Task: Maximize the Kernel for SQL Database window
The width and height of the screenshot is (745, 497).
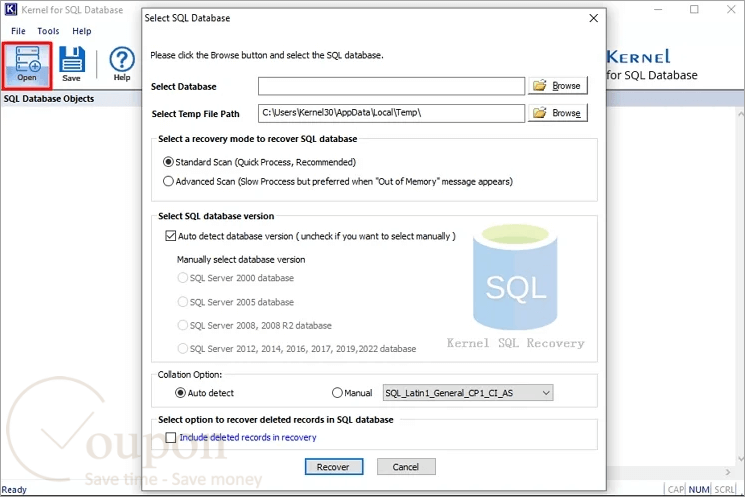Action: coord(694,10)
